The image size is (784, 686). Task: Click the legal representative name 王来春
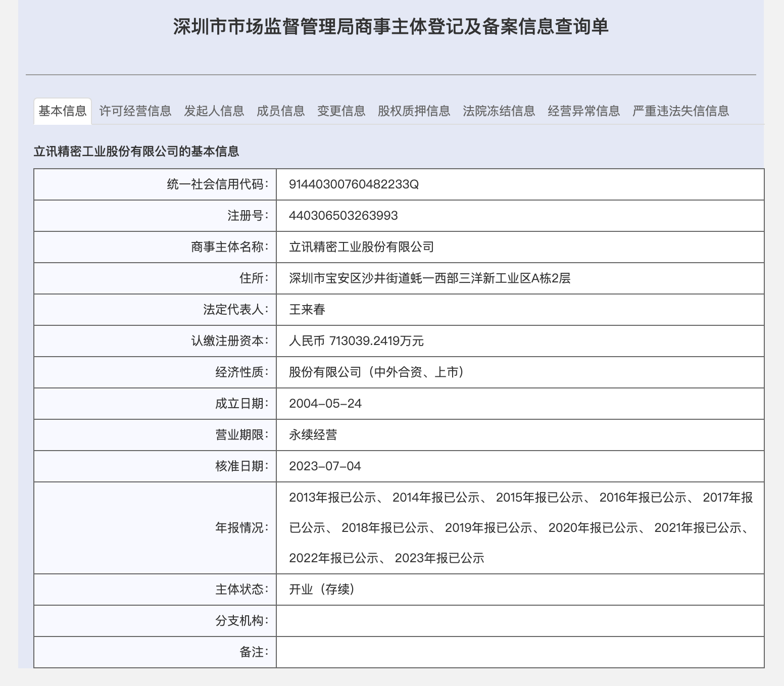pyautogui.click(x=307, y=310)
